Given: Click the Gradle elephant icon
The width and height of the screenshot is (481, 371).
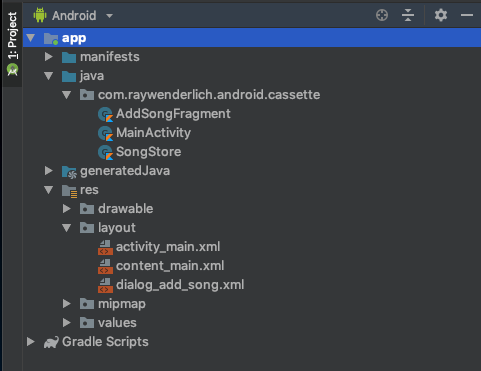Looking at the screenshot, I should click(51, 342).
